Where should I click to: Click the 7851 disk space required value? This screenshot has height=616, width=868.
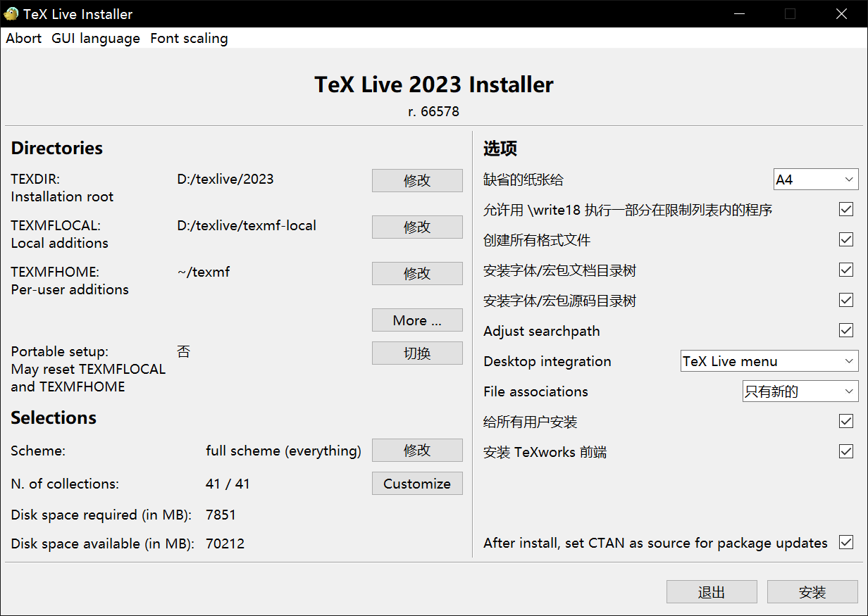click(x=221, y=515)
